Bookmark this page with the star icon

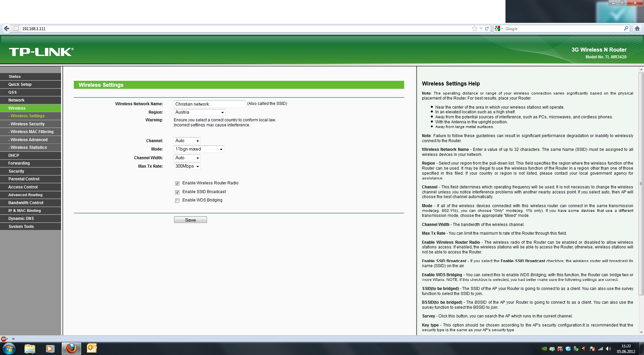coord(474,28)
